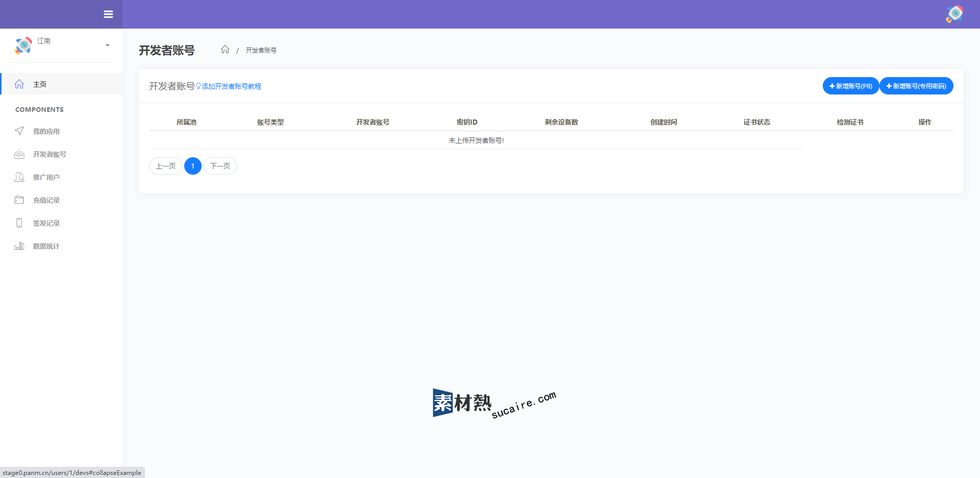This screenshot has width=980, height=478.
Task: Click the inbox icon for 开发者账号
Action: point(19,154)
